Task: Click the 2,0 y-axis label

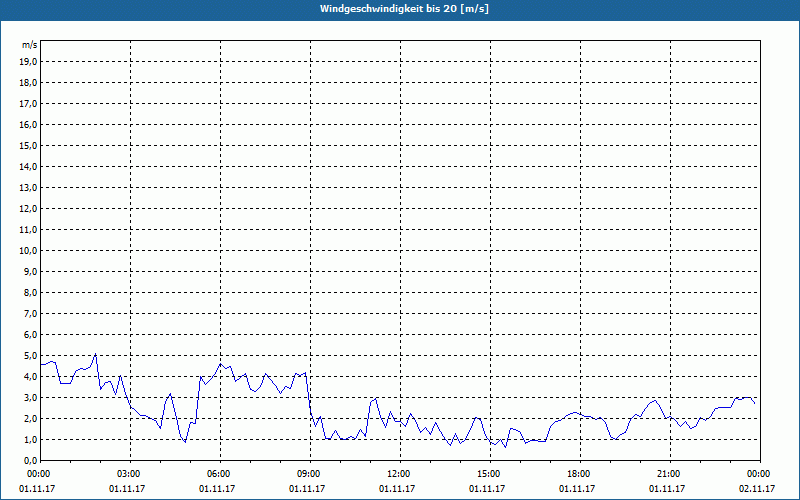Action: coord(30,418)
